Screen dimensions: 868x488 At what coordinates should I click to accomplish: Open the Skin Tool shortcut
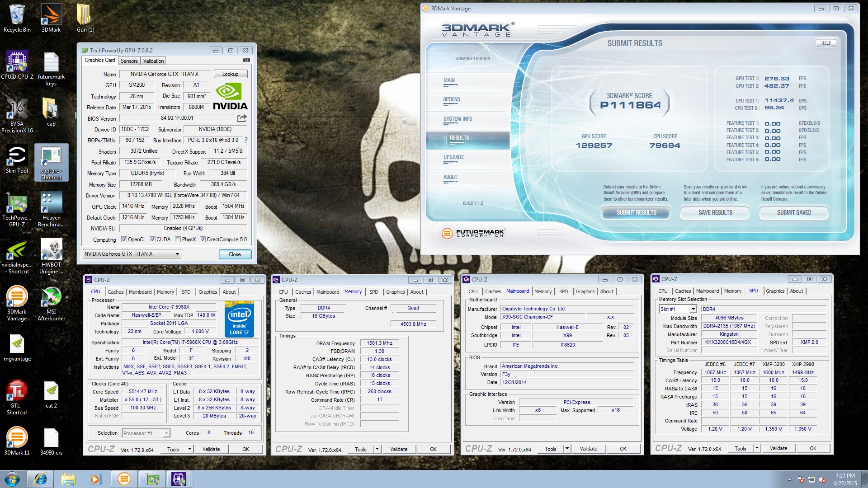(17, 159)
